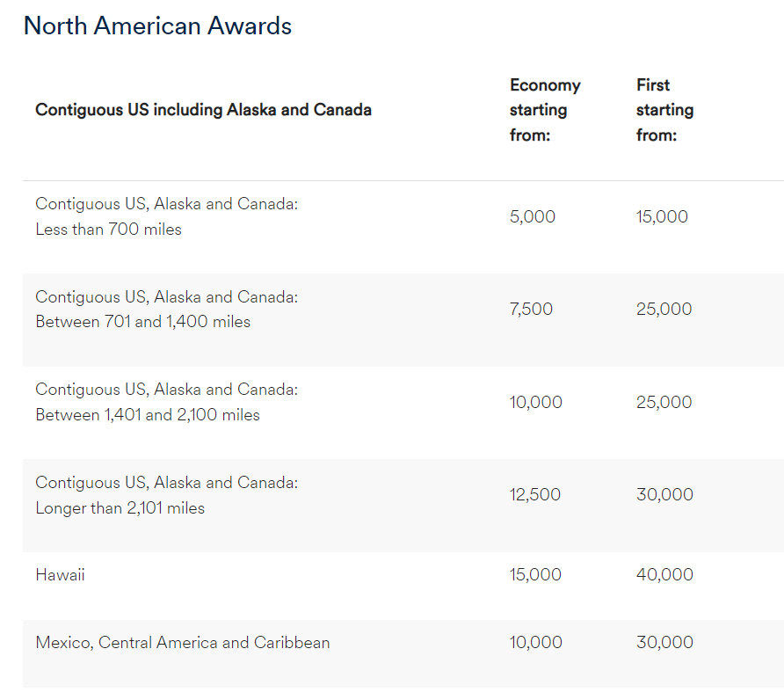Click the Between 1,401 and 2,100 miles row label
Screen dimensions: 784x700
click(x=167, y=402)
